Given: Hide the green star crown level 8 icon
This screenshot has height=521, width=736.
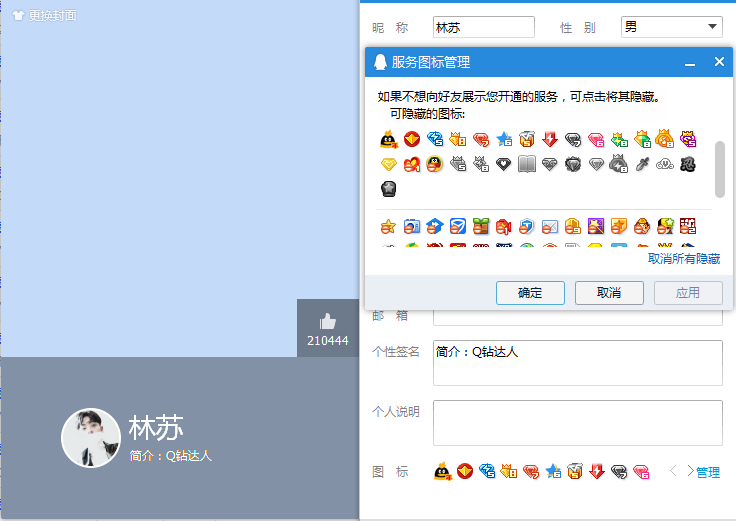Looking at the screenshot, I should [x=619, y=139].
